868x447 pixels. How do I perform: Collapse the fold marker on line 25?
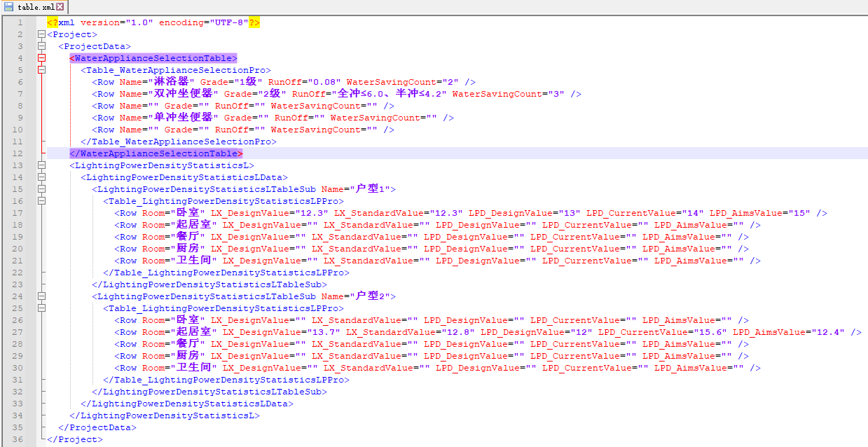(x=42, y=308)
